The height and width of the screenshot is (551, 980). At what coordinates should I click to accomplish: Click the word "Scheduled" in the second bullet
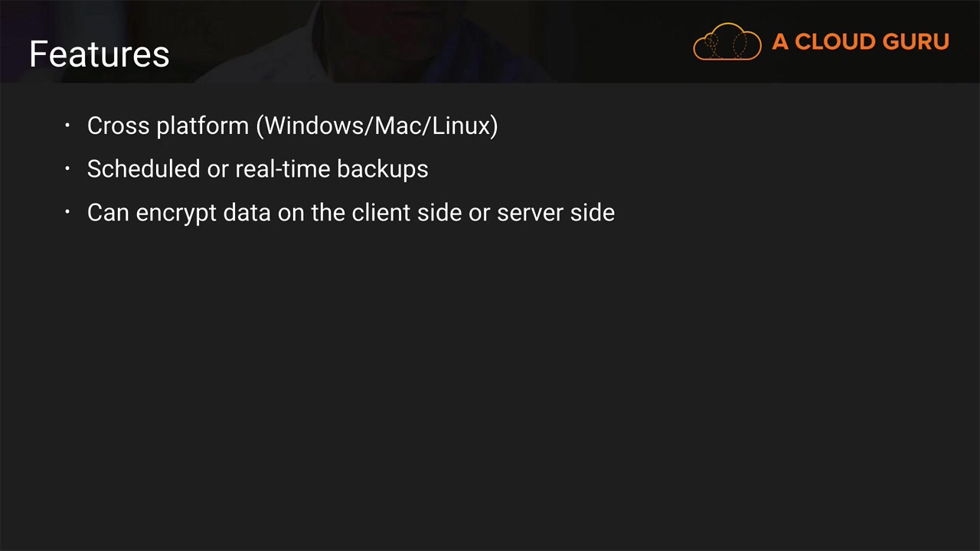[143, 169]
